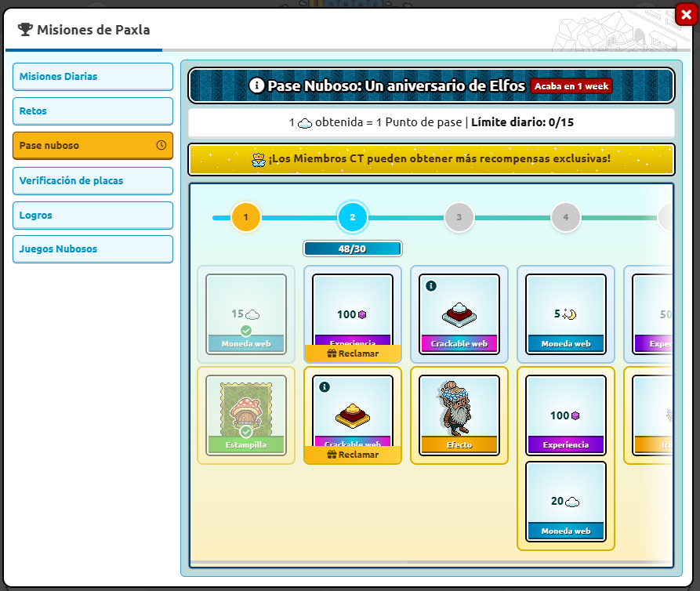Claim the 100 Experiencia reward with Reclamar
Image resolution: width=700 pixels, height=591 pixels.
(352, 354)
